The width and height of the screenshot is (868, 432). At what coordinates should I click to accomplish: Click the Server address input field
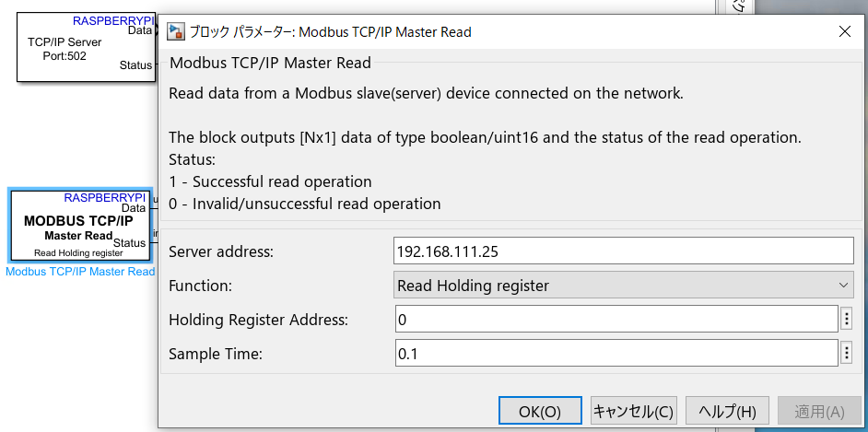tap(625, 251)
